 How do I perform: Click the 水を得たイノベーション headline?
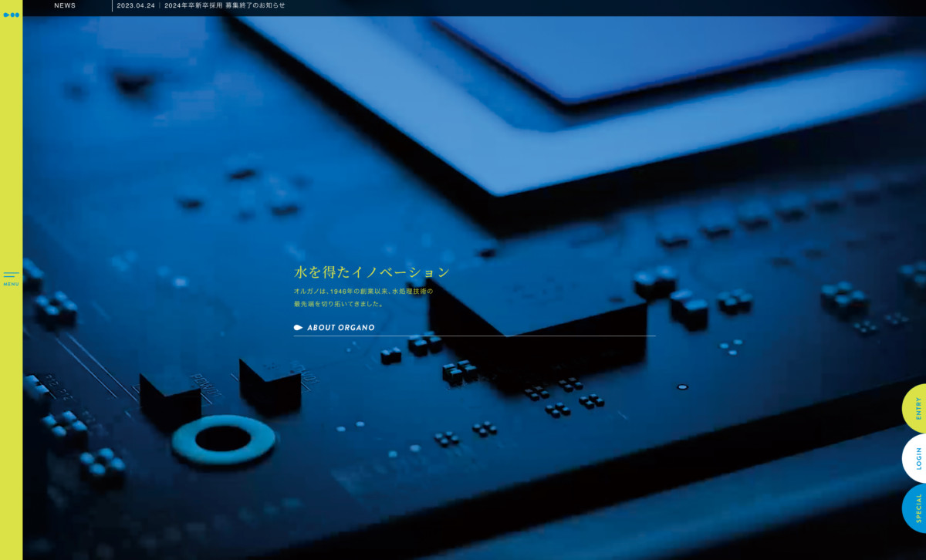point(372,272)
